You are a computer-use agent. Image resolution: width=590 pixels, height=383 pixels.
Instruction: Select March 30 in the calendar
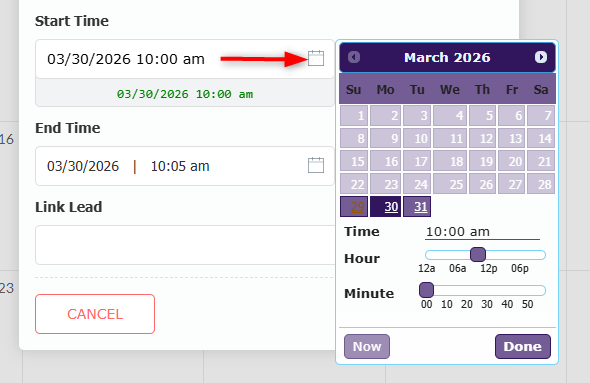click(x=385, y=207)
